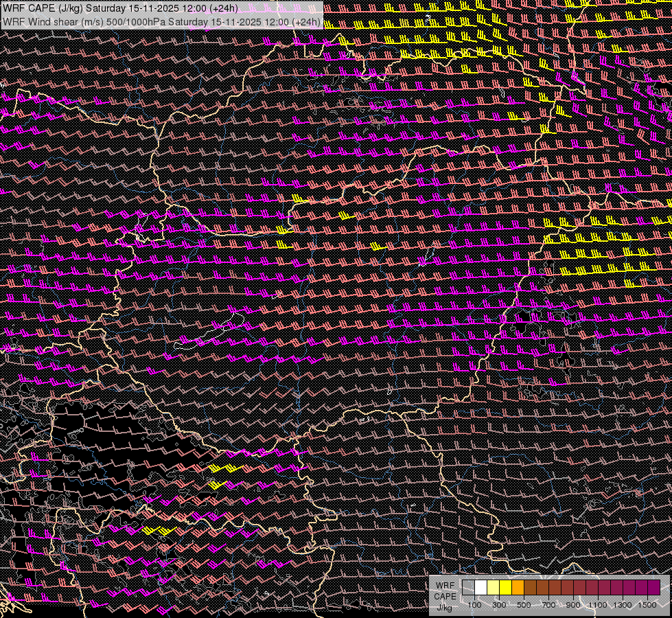Select the gray leftmost legend swatch
The width and height of the screenshot is (672, 618).
point(468,587)
